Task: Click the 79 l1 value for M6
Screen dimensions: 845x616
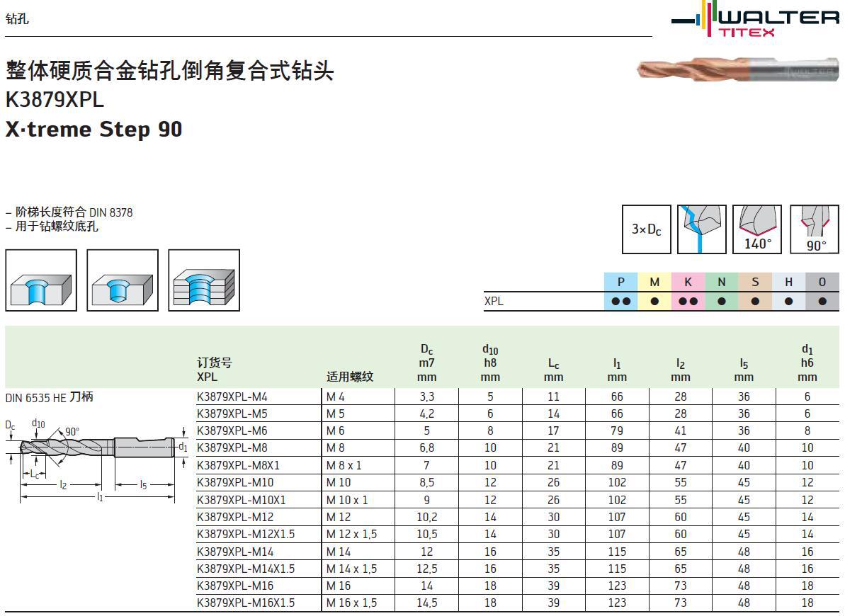Action: pyautogui.click(x=617, y=430)
